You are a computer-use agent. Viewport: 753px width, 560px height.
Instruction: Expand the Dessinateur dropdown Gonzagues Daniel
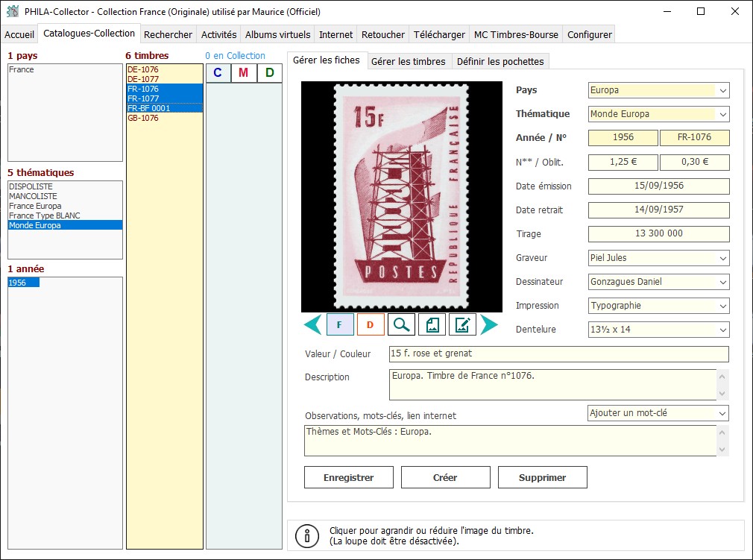click(658, 282)
